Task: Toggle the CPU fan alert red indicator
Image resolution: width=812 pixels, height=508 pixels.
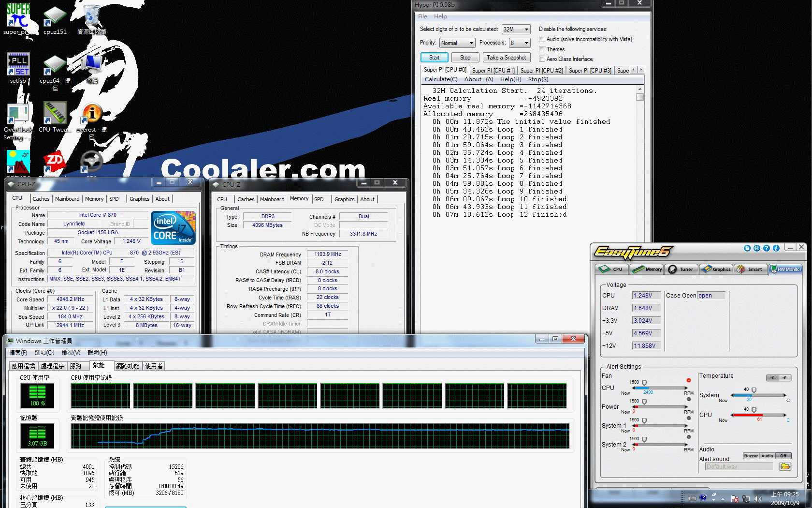Action: [689, 380]
